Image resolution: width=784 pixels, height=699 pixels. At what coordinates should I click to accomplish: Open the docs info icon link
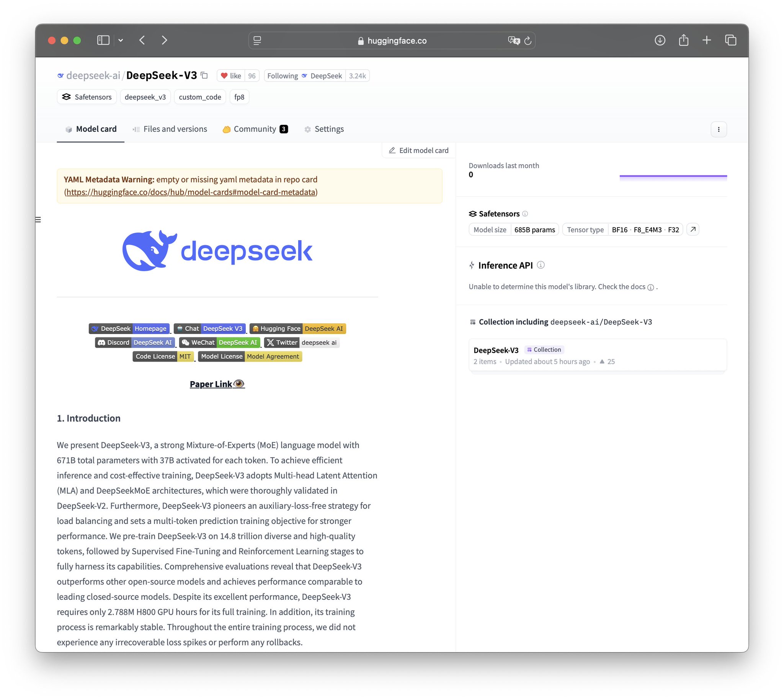(650, 287)
